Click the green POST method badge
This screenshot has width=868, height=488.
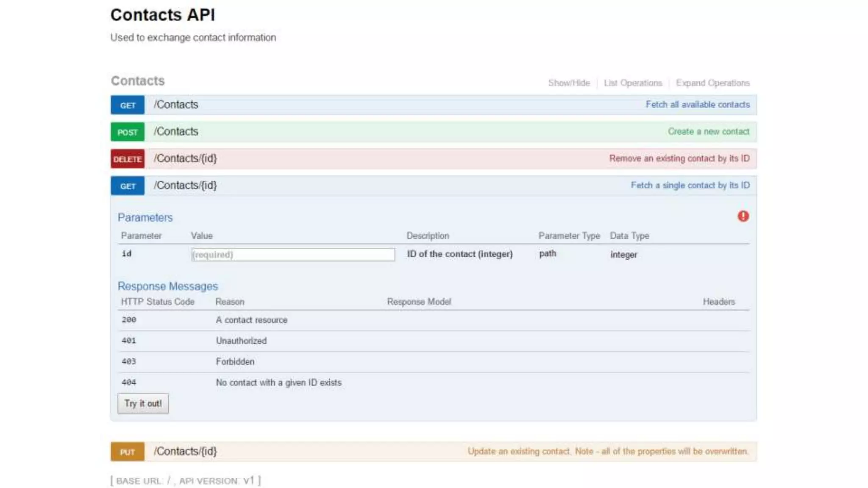pos(128,132)
